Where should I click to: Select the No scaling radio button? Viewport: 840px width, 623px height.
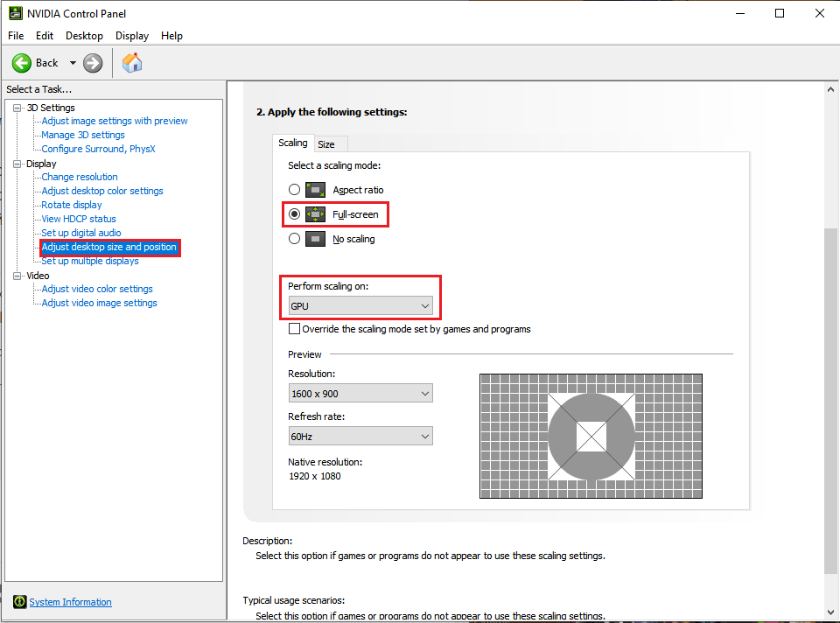click(x=294, y=239)
